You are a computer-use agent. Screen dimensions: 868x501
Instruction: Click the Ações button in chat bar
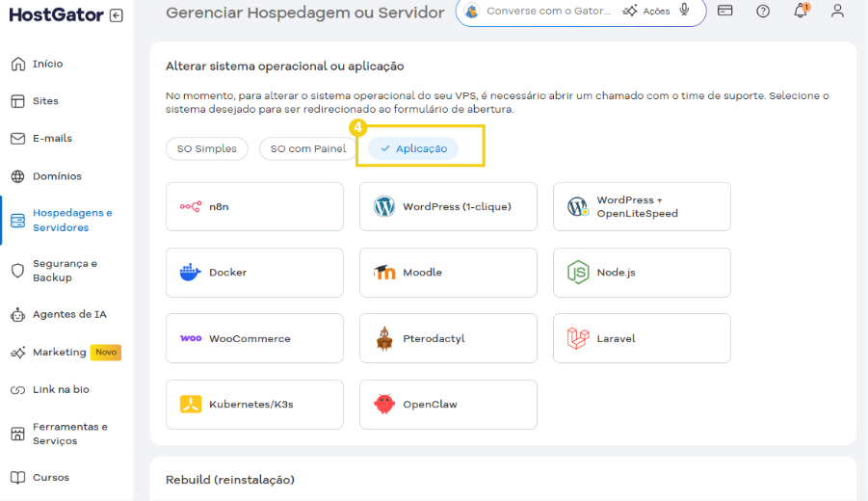click(646, 11)
